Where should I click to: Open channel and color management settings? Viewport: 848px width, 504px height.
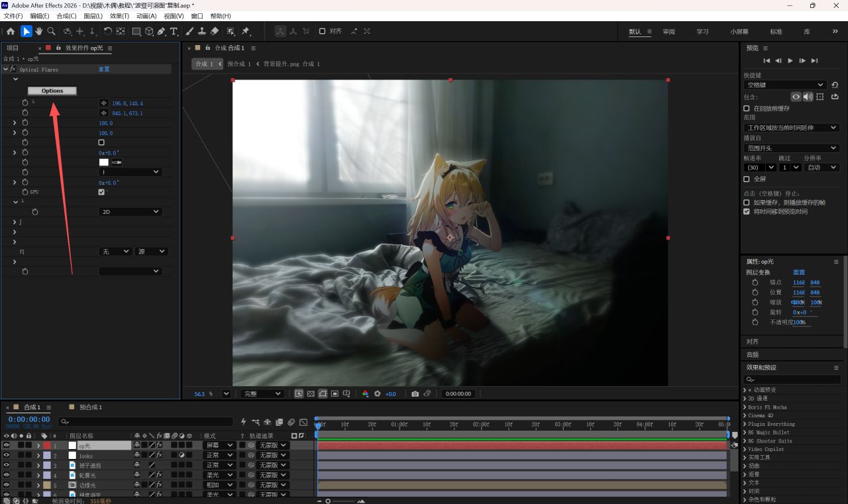click(x=365, y=393)
